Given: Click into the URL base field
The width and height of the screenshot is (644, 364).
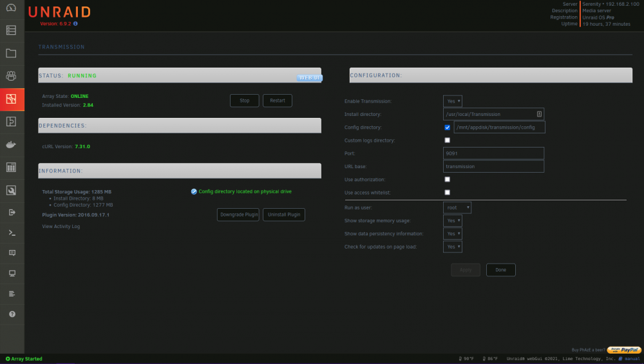Looking at the screenshot, I should click(493, 166).
